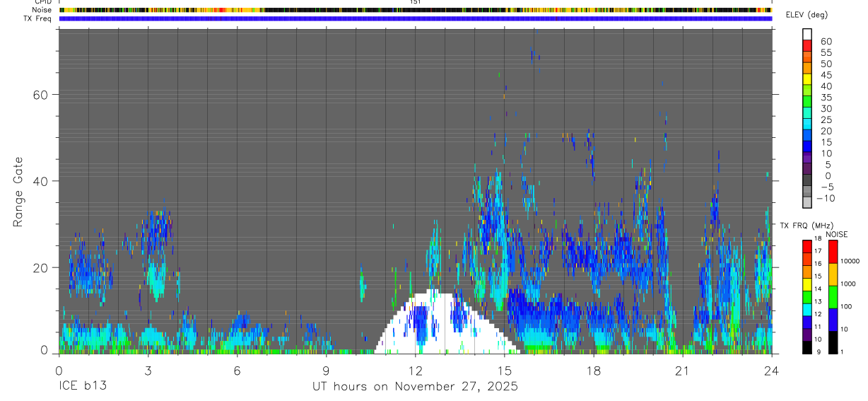868x401 pixels.
Task: Select the yellow swatch in ELEV color bar
Action: [807, 79]
